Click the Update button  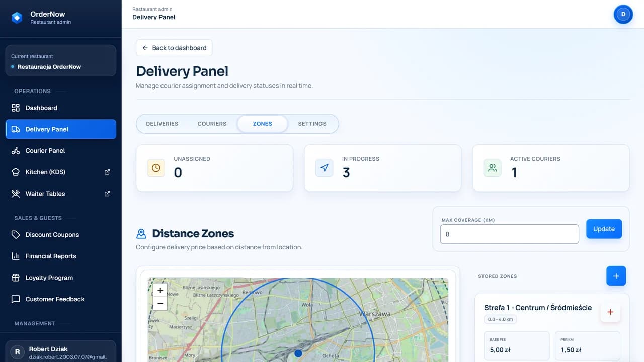tap(604, 229)
